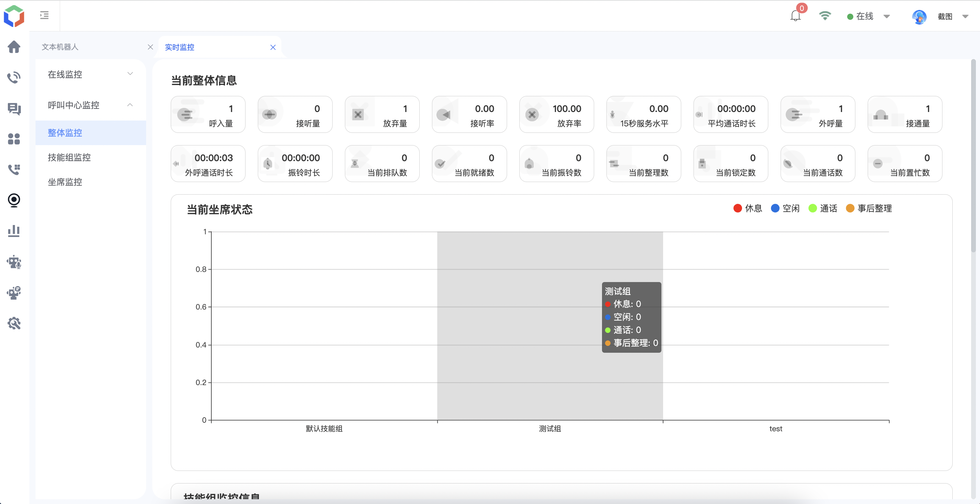Toggle 空闲 series in chart legend

785,208
